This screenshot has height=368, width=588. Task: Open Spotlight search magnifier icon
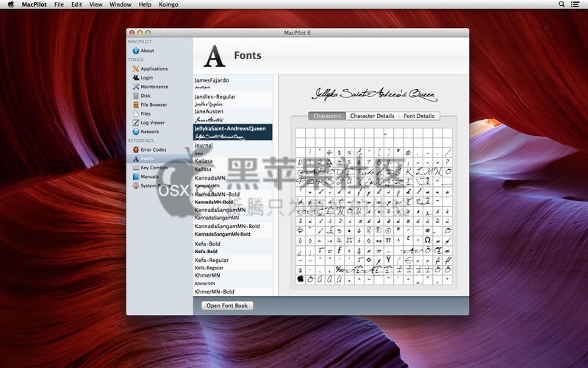click(562, 4)
